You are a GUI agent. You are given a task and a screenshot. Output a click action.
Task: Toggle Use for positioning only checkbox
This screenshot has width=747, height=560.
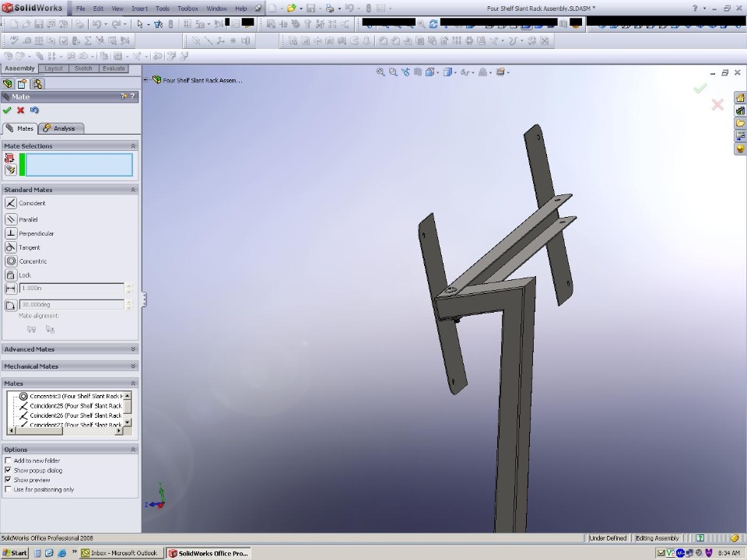pos(9,490)
